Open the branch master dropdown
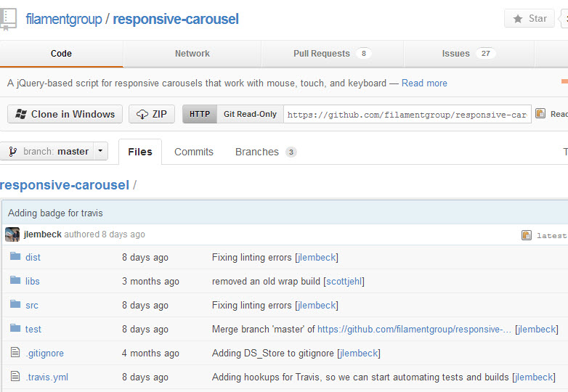 [47, 151]
